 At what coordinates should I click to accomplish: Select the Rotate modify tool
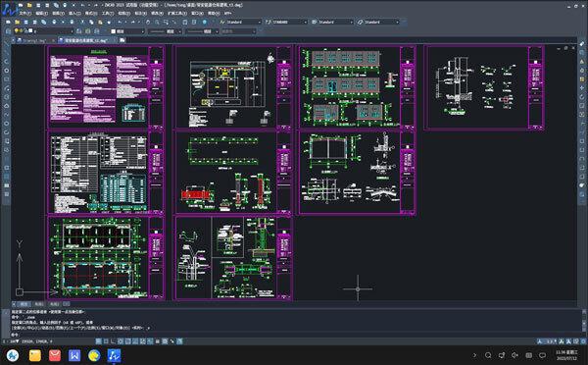pos(582,96)
